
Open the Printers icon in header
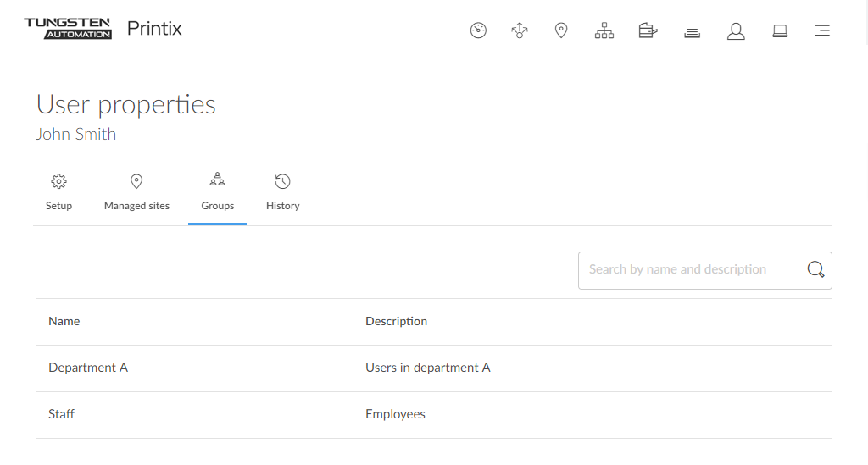[648, 31]
